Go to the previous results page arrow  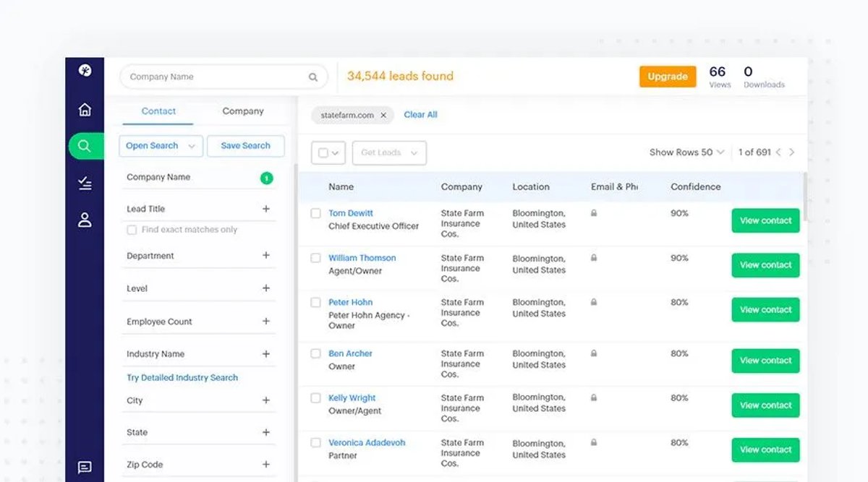tap(778, 152)
